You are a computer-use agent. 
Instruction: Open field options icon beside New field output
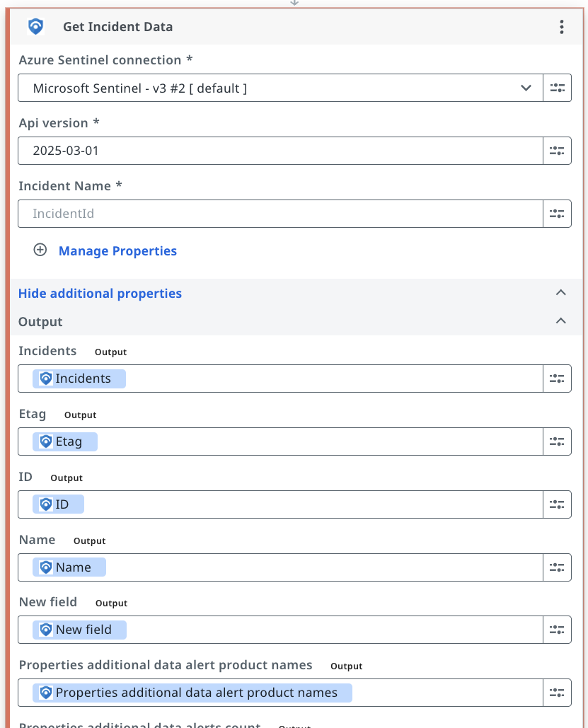[x=557, y=630]
